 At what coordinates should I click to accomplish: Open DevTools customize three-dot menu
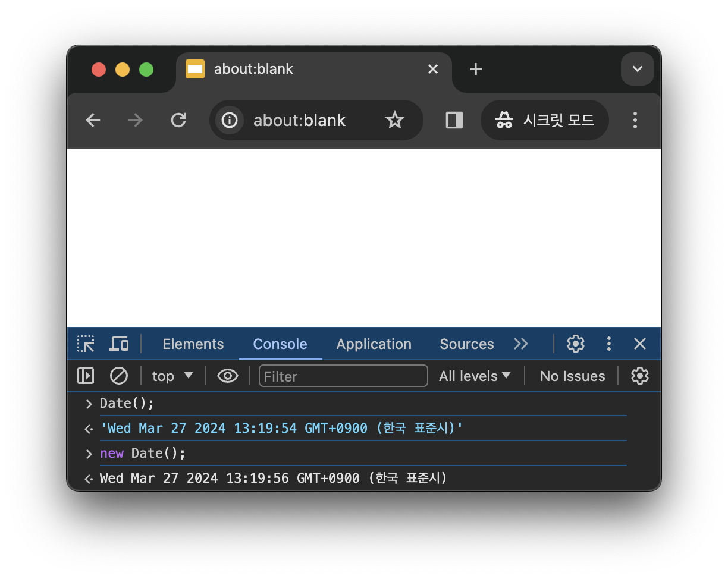click(608, 344)
